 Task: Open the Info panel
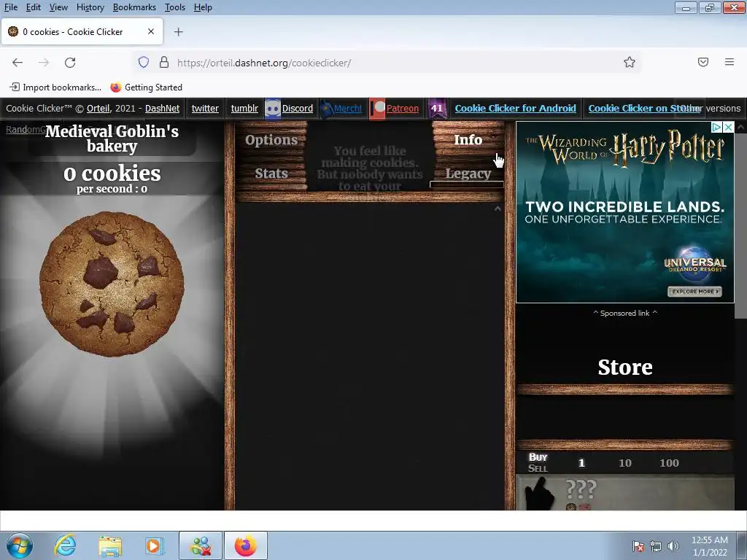468,139
